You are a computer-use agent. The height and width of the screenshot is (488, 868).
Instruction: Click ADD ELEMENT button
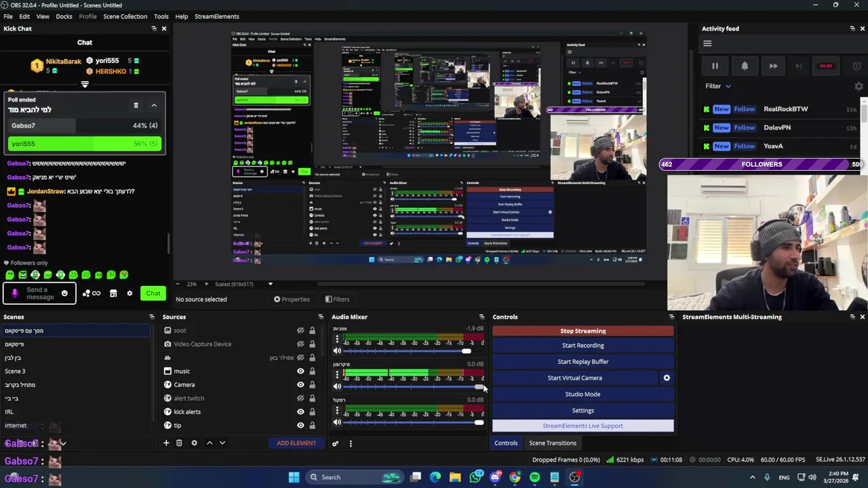coord(296,443)
